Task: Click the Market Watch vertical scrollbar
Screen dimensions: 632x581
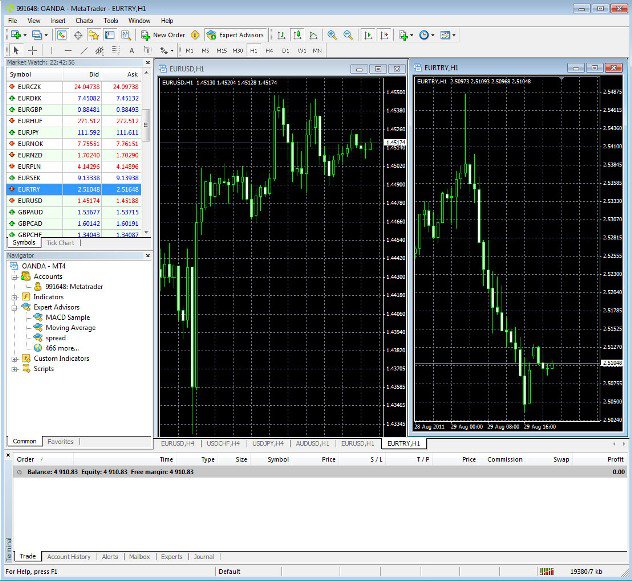Action: [146, 125]
